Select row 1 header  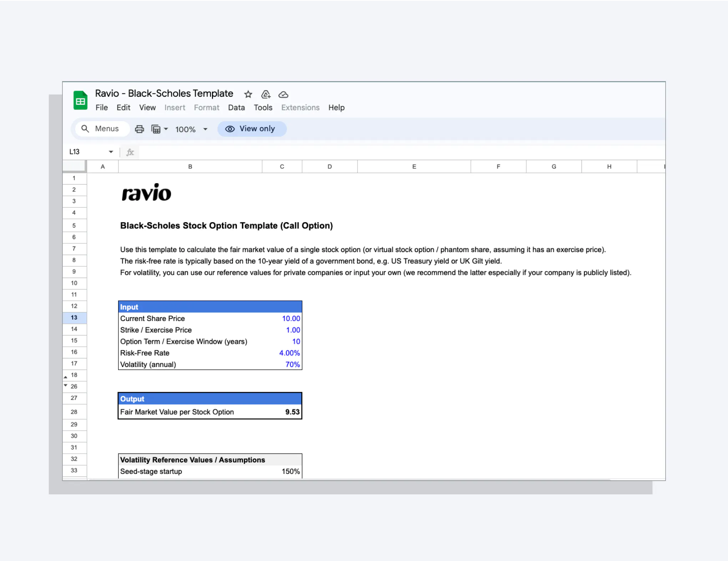click(74, 178)
